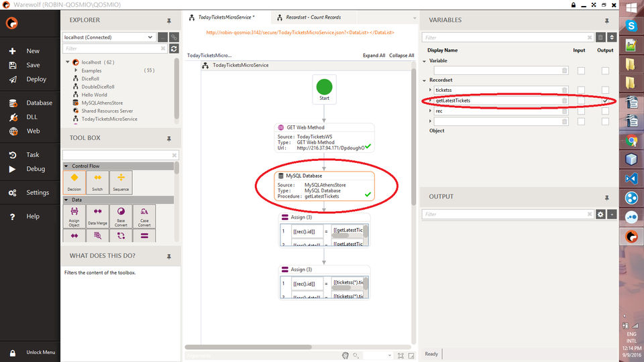The width and height of the screenshot is (644, 362).
Task: Open the Output panel settings gear
Action: [600, 215]
